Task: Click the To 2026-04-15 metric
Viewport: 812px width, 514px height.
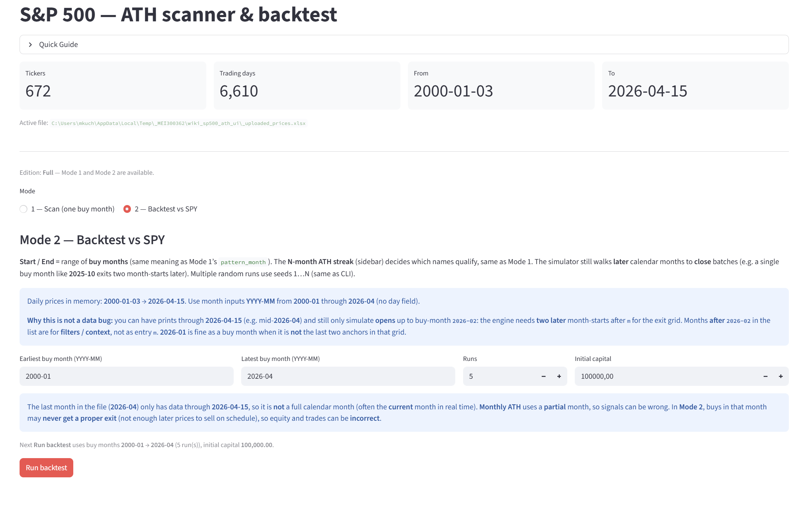Action: pyautogui.click(x=695, y=85)
